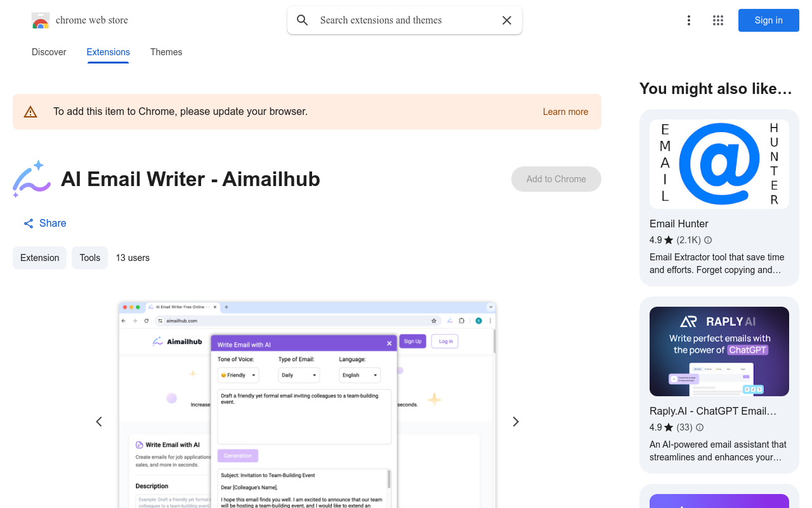Click the AI Email Writer - Aimailhub heading
This screenshot has width=812, height=508.
(190, 179)
